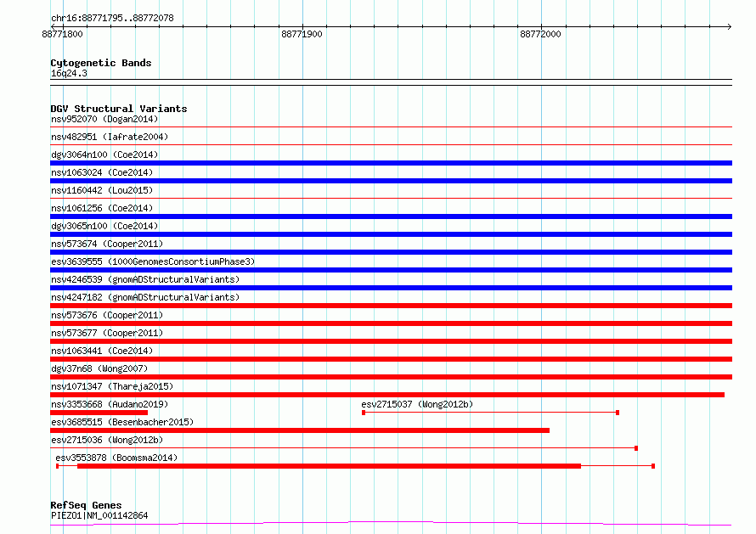Click the blue bar under nsv573674
Image resolution: width=756 pixels, height=534 pixels.
pyautogui.click(x=391, y=252)
